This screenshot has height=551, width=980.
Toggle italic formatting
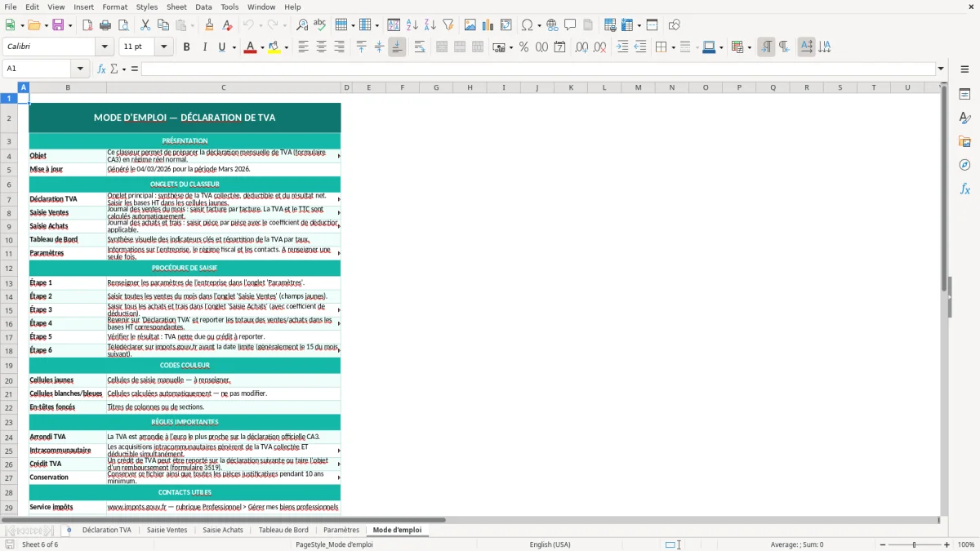tap(204, 47)
